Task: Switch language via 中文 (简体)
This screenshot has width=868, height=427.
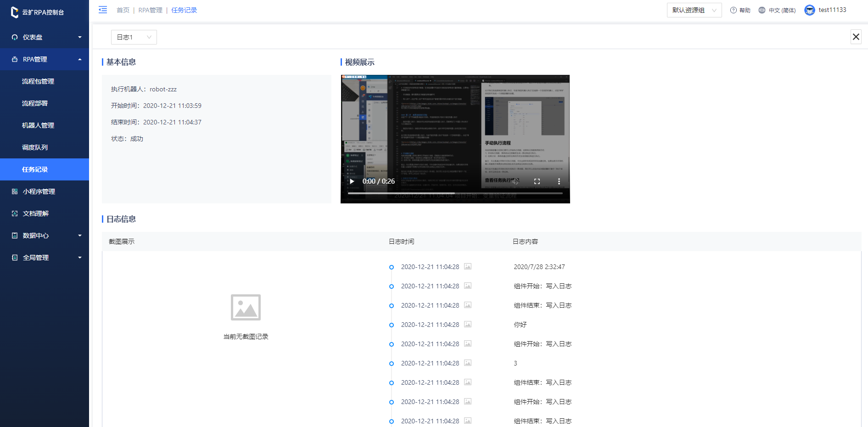Action: [777, 10]
